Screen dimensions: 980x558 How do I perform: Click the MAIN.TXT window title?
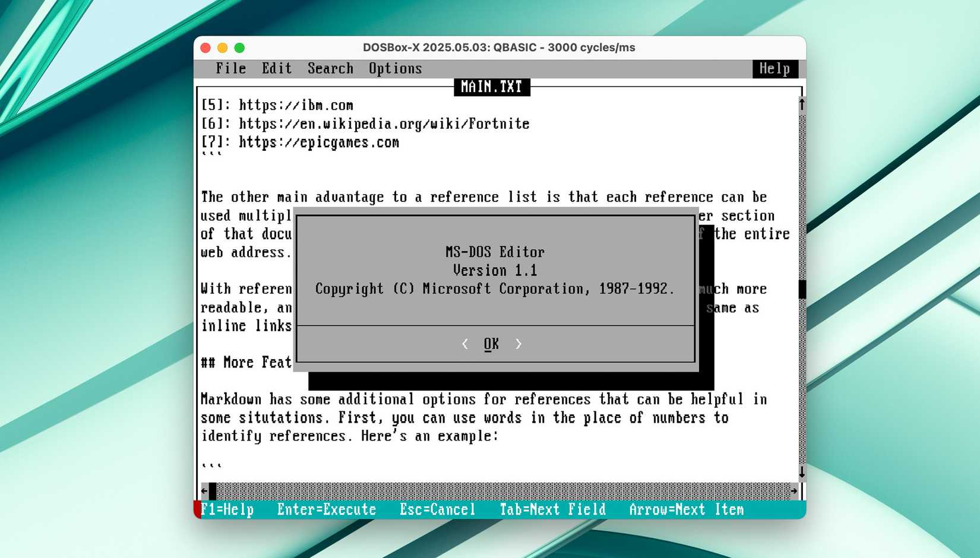[x=492, y=87]
